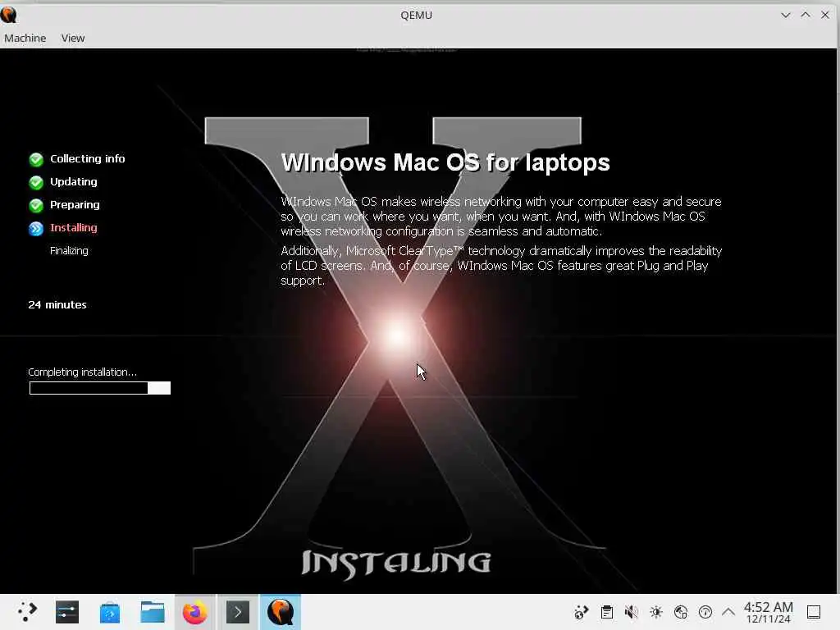Click the 'Collecting info' step text
The height and width of the screenshot is (630, 840).
87,158
